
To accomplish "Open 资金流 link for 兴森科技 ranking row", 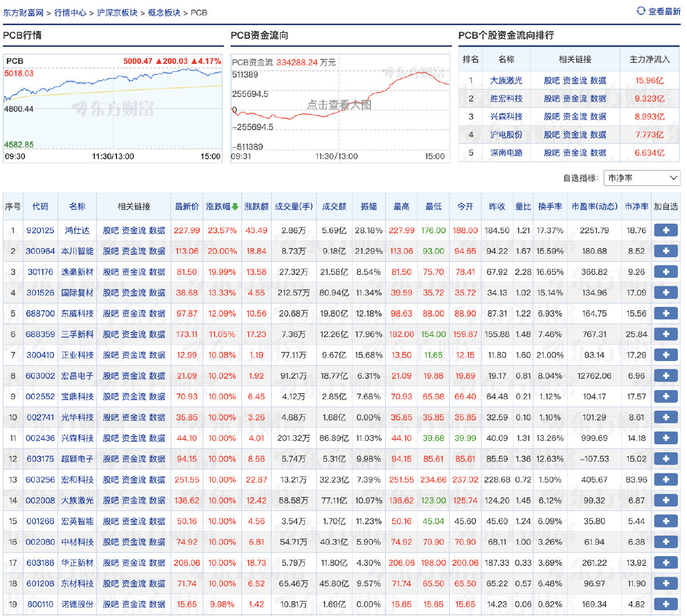I will pos(575,116).
